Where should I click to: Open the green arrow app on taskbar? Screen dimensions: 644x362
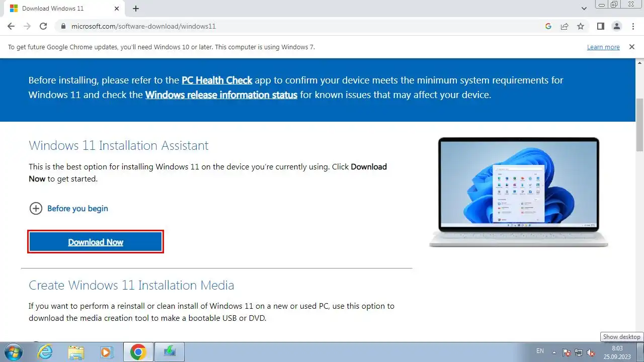pyautogui.click(x=170, y=352)
